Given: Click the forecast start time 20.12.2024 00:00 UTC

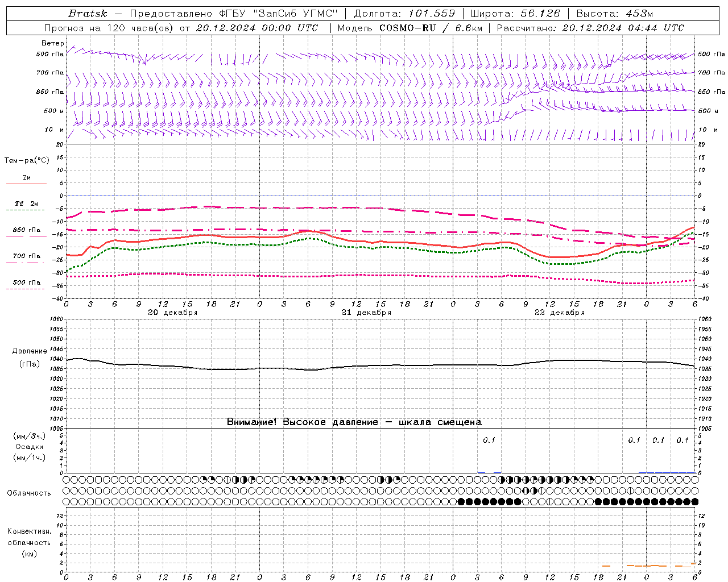Looking at the screenshot, I should pos(257,28).
